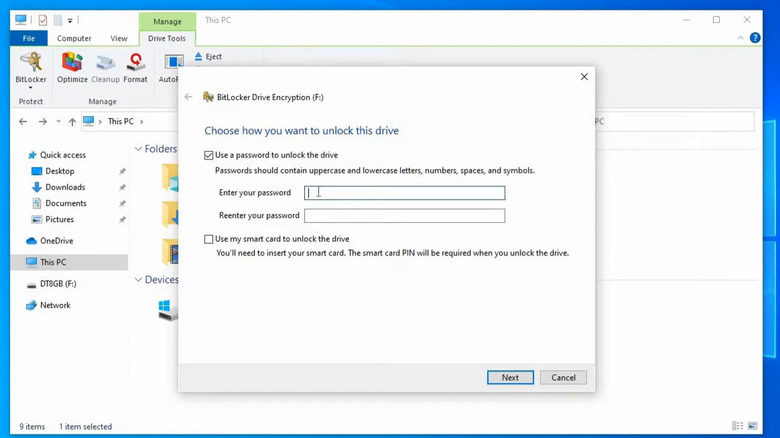Go up one folder level

(x=72, y=121)
